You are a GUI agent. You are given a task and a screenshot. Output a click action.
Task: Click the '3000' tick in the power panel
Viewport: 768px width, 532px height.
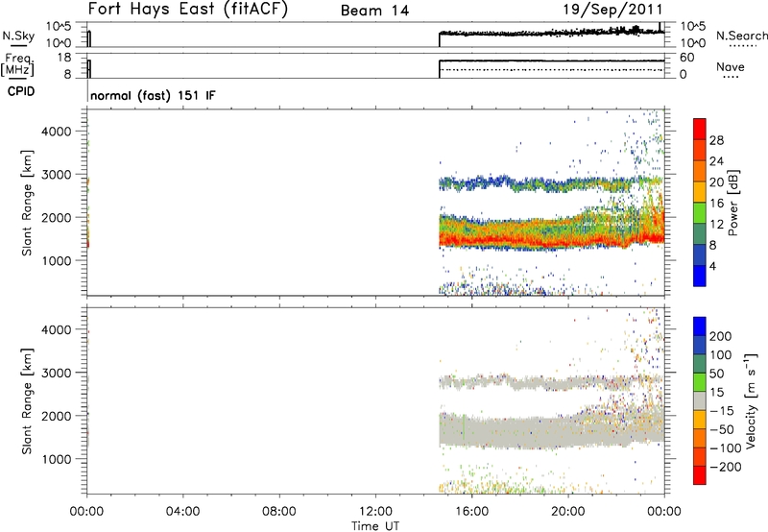click(x=57, y=175)
